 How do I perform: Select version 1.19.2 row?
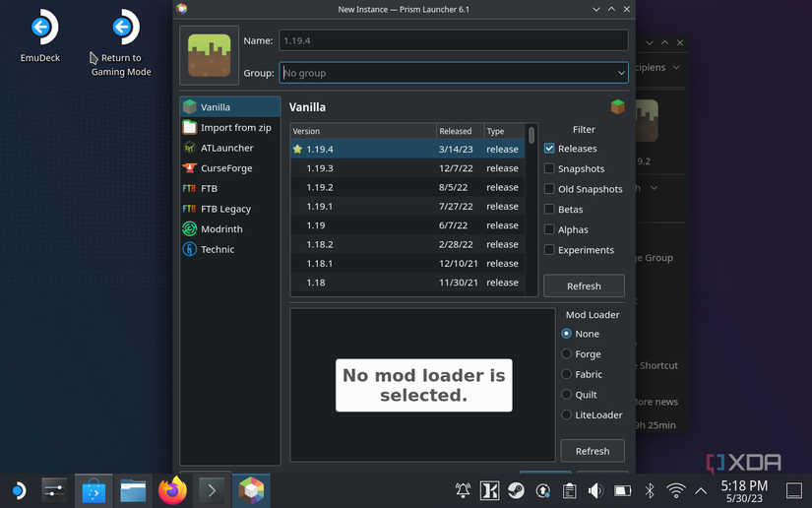pyautogui.click(x=407, y=187)
